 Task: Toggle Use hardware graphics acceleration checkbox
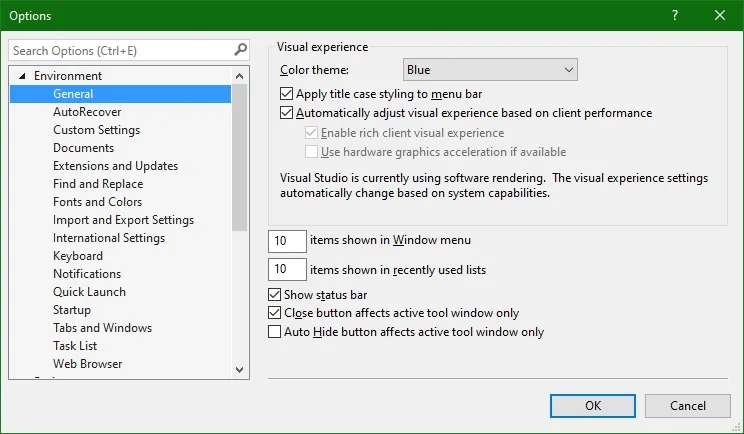pos(311,152)
